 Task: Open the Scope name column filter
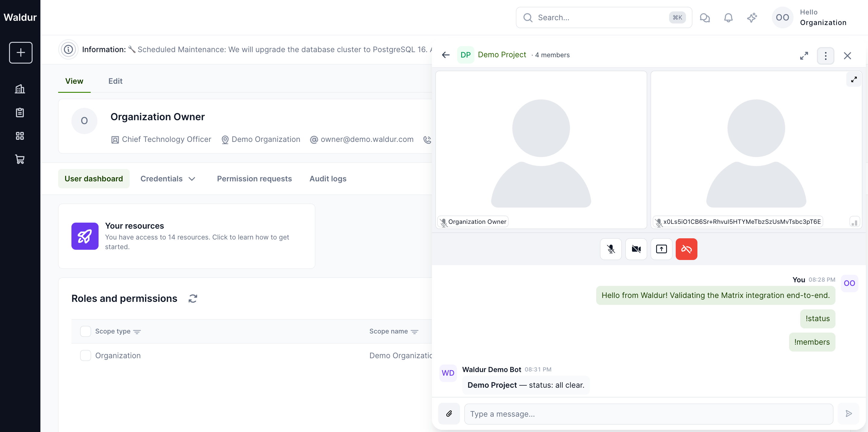point(415,332)
